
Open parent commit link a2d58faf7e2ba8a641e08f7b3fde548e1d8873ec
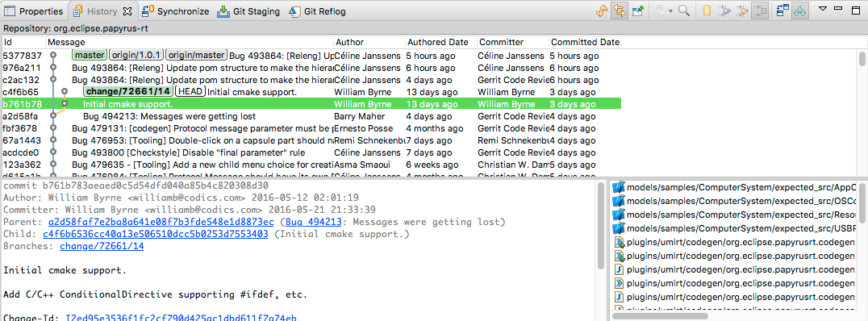(x=161, y=222)
